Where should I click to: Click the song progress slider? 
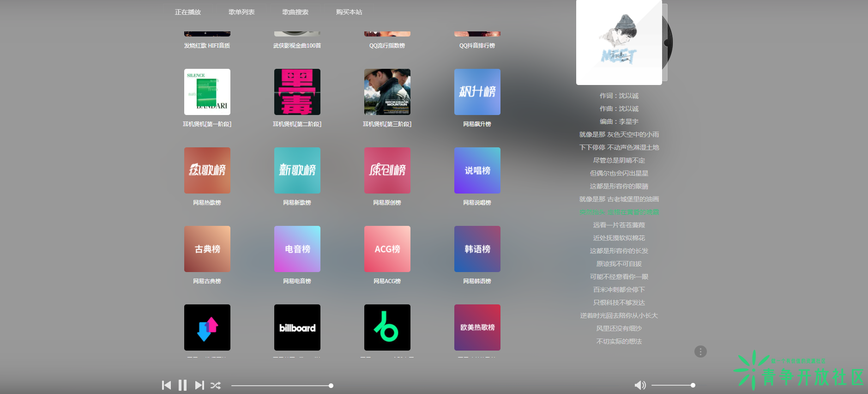(282, 386)
